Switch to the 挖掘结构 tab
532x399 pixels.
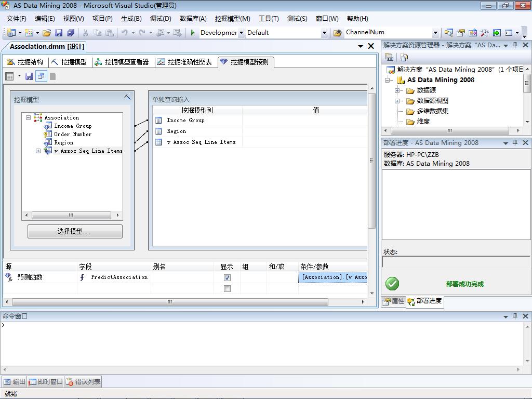(x=25, y=62)
